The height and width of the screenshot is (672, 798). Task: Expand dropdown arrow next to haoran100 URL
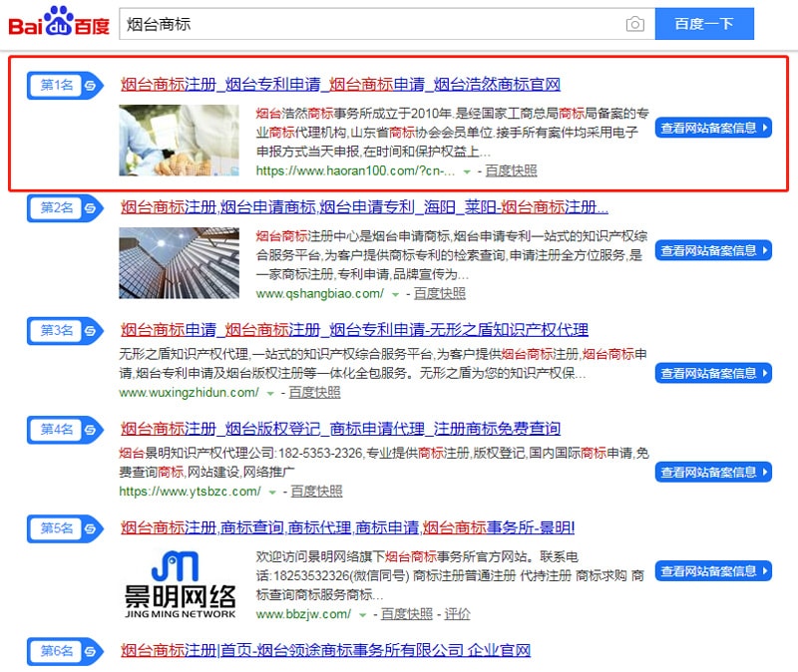point(467,171)
